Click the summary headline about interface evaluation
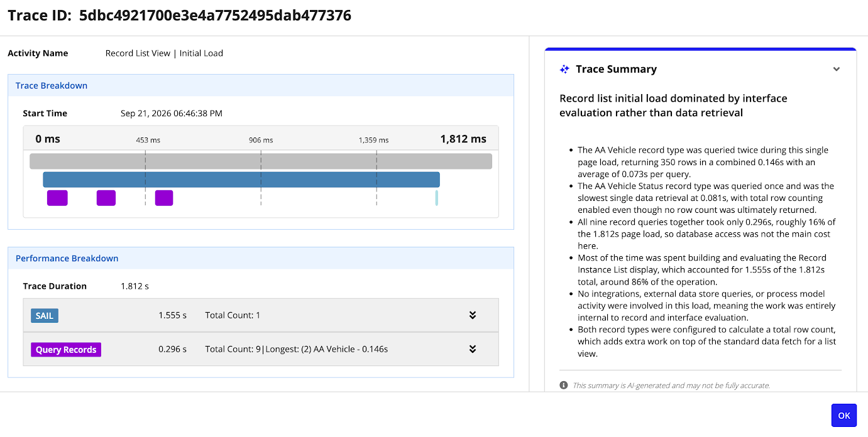Screen dimensions: 868x437 [x=673, y=105]
